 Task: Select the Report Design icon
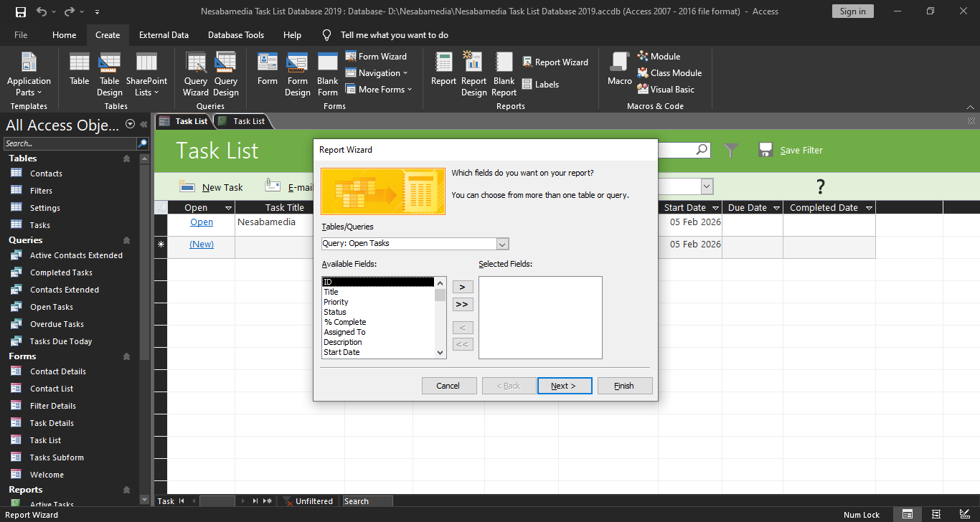pyautogui.click(x=473, y=74)
